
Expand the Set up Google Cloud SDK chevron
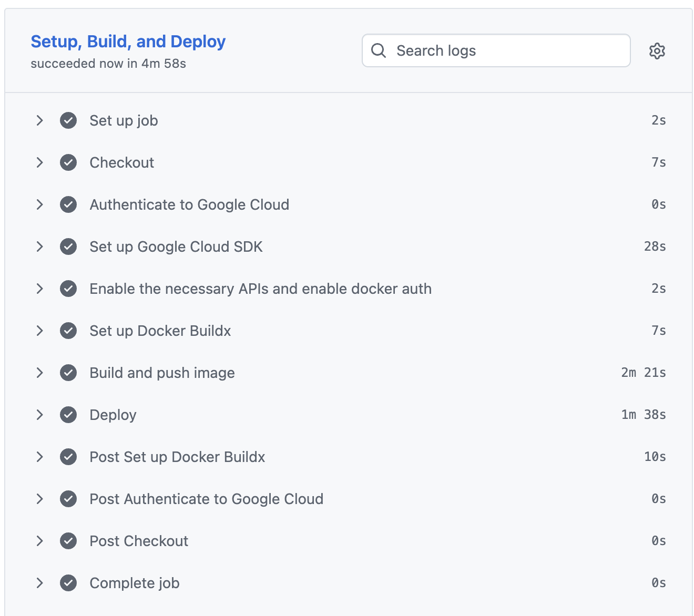point(39,247)
